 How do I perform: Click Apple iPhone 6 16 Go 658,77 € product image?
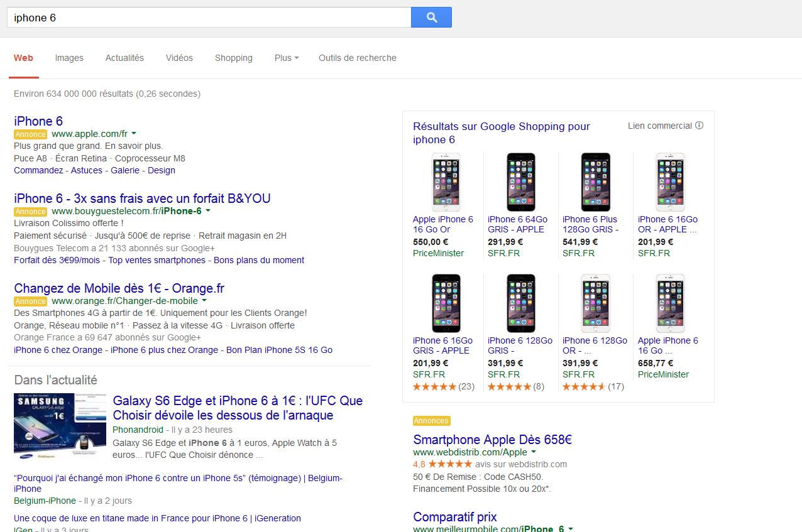pyautogui.click(x=670, y=303)
